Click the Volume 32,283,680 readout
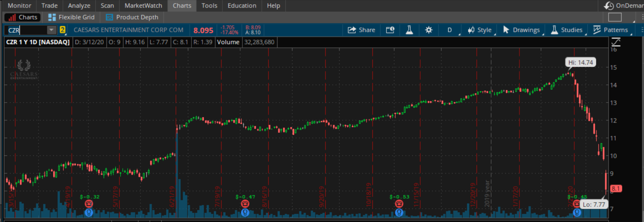This screenshot has width=644, height=222. click(246, 42)
